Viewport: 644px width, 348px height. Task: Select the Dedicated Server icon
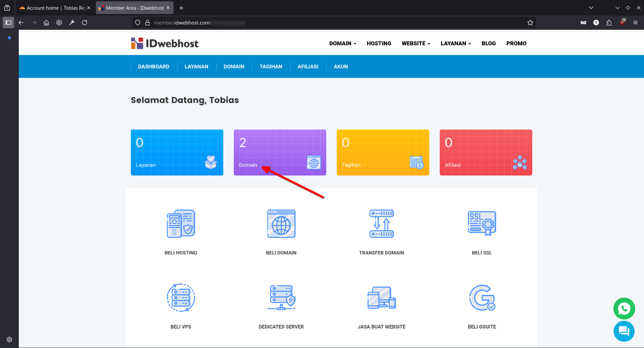click(281, 297)
